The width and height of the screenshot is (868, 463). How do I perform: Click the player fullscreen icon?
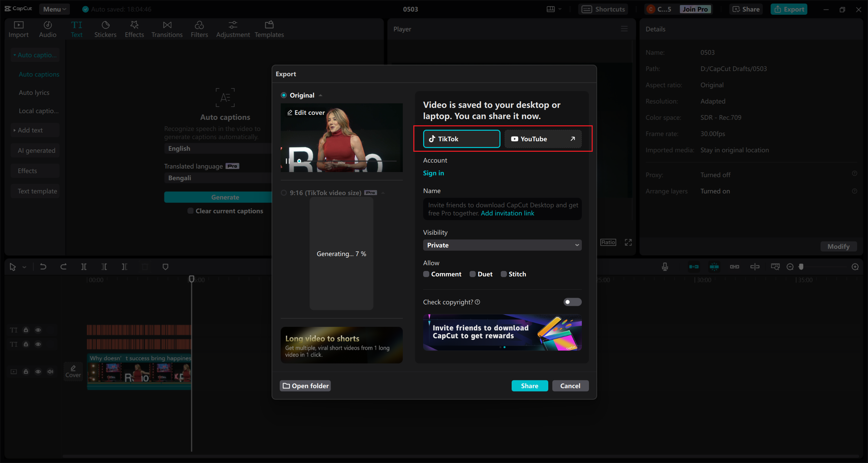click(x=628, y=243)
